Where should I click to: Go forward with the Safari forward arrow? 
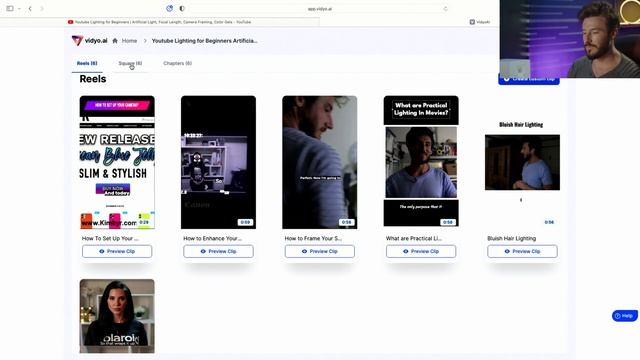pos(42,9)
